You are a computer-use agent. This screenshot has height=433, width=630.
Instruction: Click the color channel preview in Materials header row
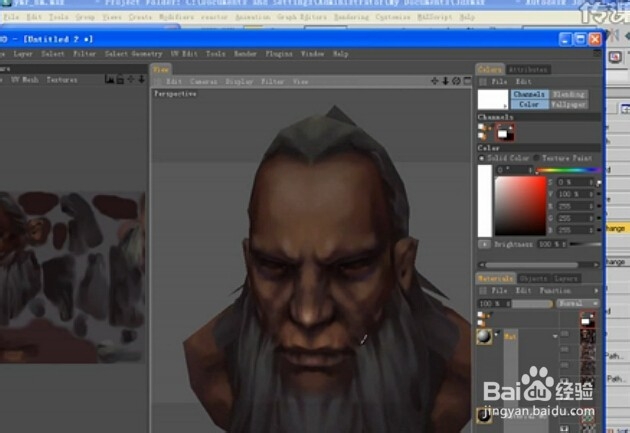[x=588, y=319]
